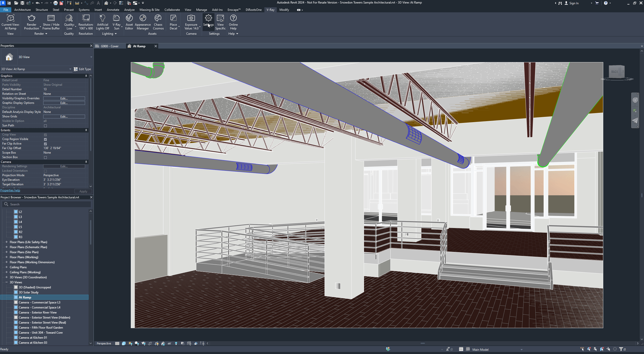Click Show / Hide Frame Buffer
644x354 pixels.
[x=51, y=18]
